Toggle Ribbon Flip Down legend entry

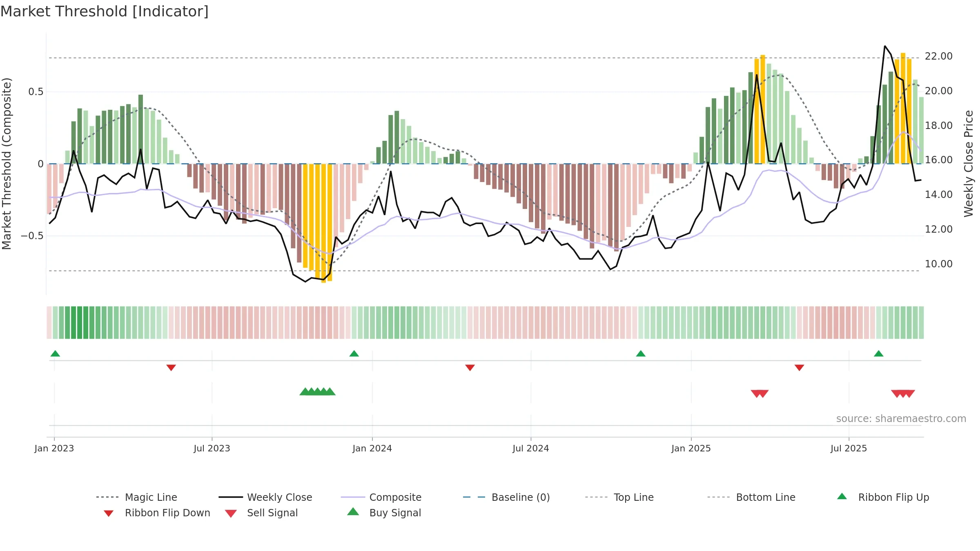[x=157, y=513]
